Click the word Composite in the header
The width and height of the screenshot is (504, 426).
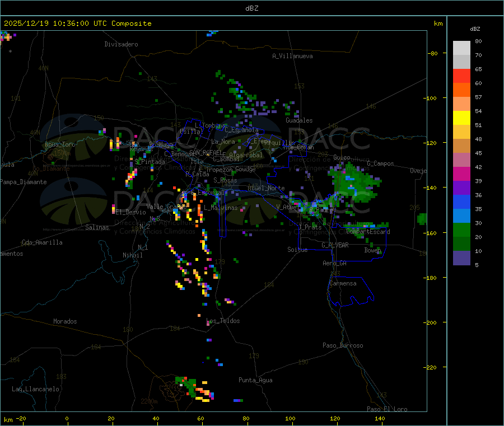pyautogui.click(x=132, y=24)
